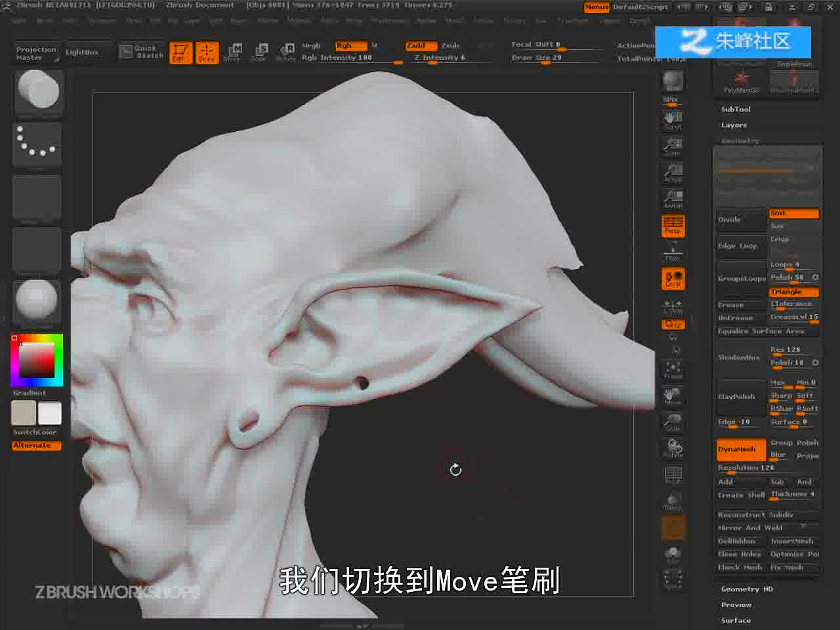840x630 pixels.
Task: Open the Menus toggle in title bar
Action: 596,7
